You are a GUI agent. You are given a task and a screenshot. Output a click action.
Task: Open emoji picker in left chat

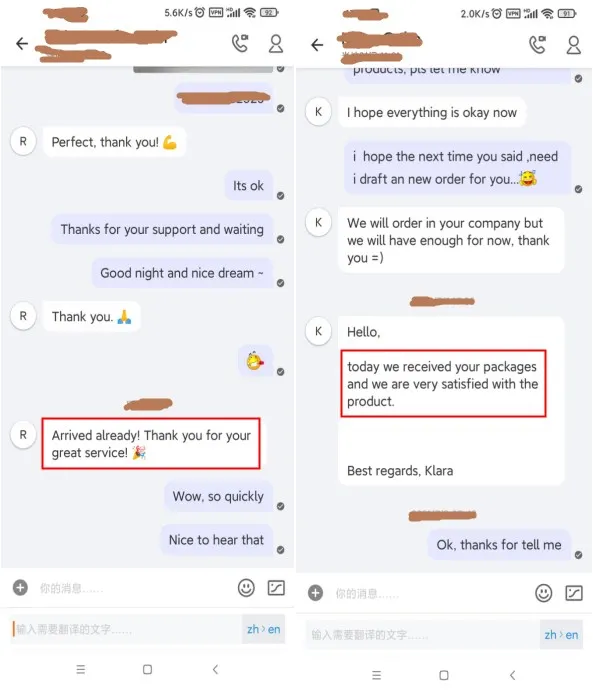[246, 588]
